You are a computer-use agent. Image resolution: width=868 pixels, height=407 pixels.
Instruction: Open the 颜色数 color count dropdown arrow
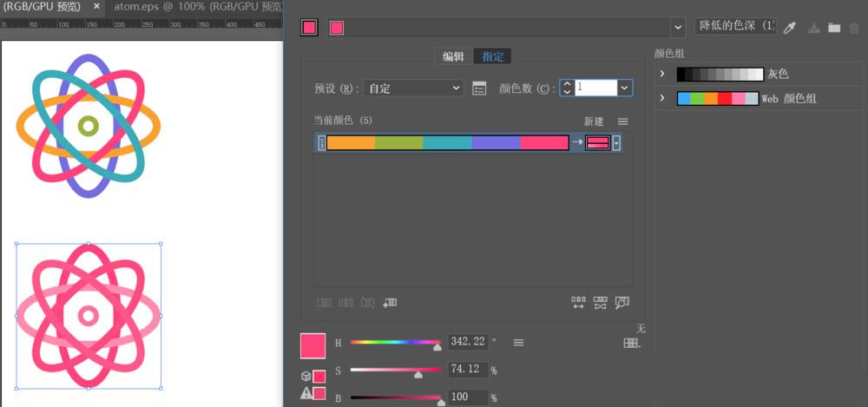[x=625, y=88]
